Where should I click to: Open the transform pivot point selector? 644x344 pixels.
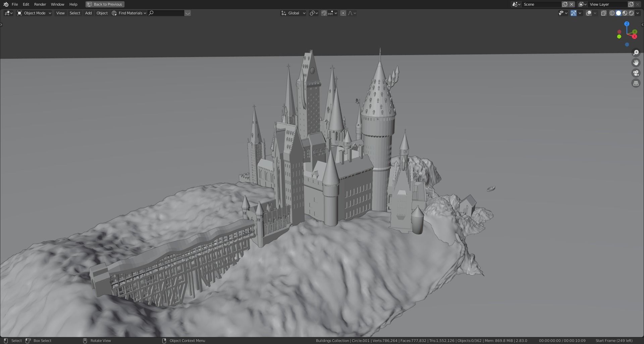point(314,13)
